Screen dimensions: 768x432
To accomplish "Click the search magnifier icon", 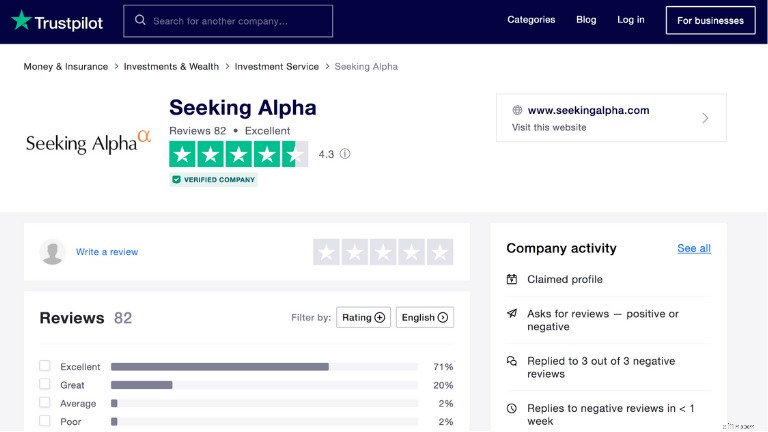I will click(140, 20).
